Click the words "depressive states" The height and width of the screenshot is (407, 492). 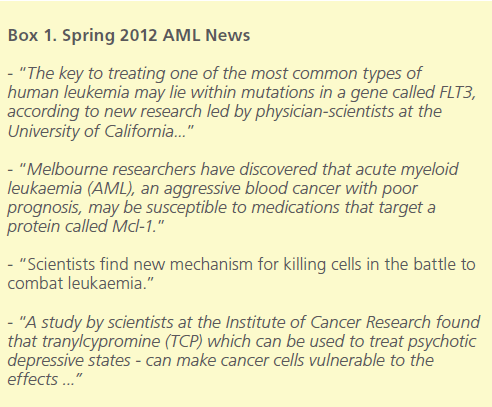point(69,360)
